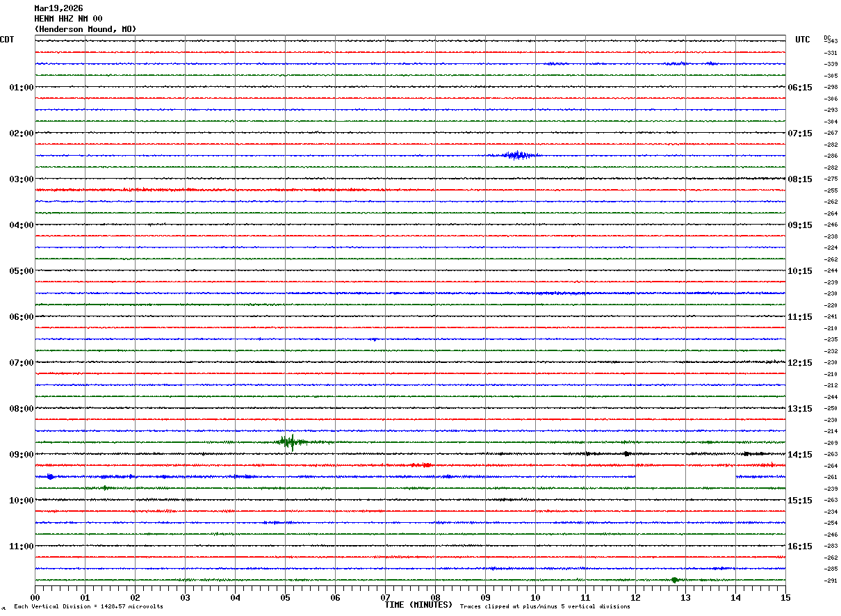Click the station title HENM HHZ NM 00

[68, 19]
